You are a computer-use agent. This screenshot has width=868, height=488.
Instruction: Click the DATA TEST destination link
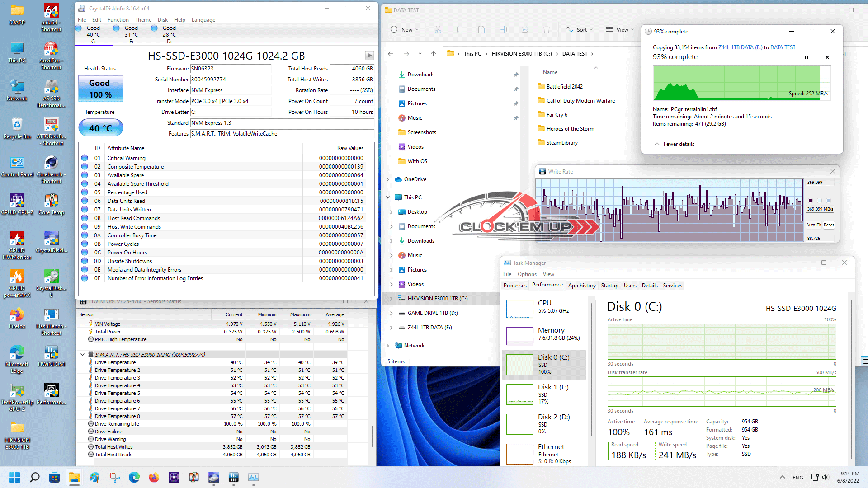[783, 47]
